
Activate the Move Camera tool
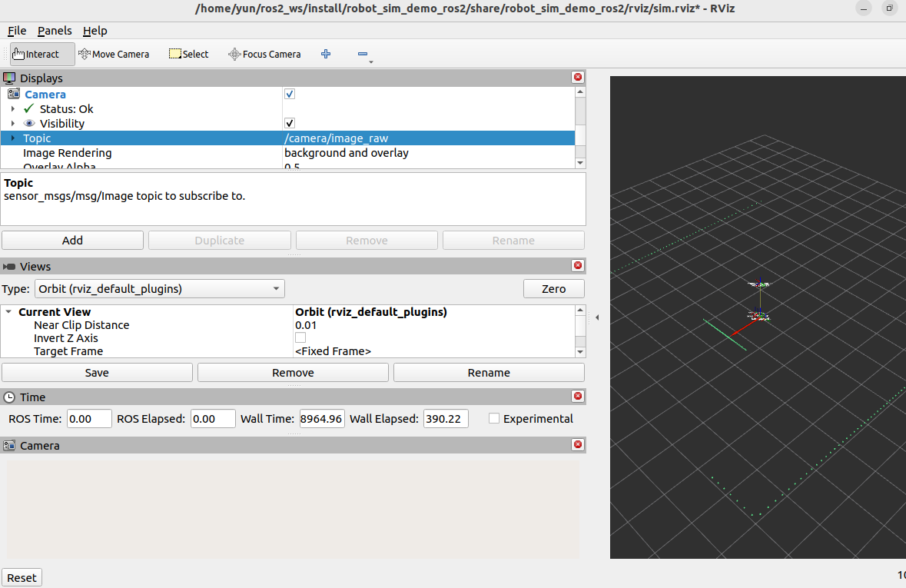tap(114, 54)
